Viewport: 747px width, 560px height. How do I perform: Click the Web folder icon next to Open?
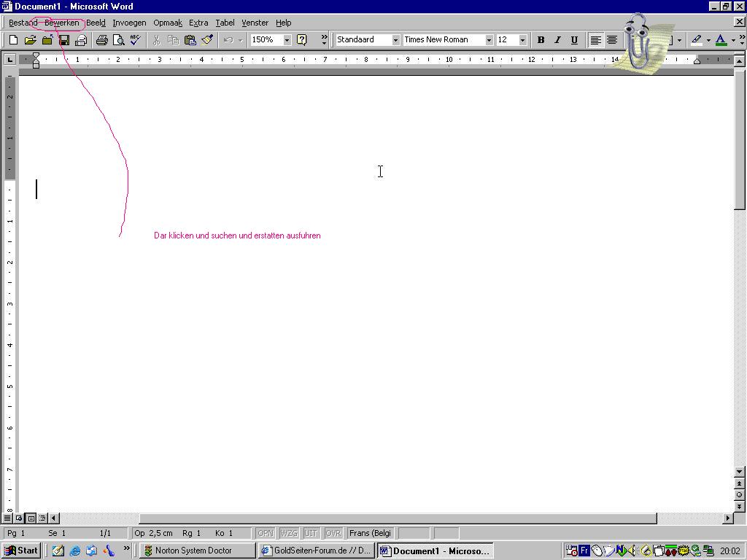click(47, 40)
